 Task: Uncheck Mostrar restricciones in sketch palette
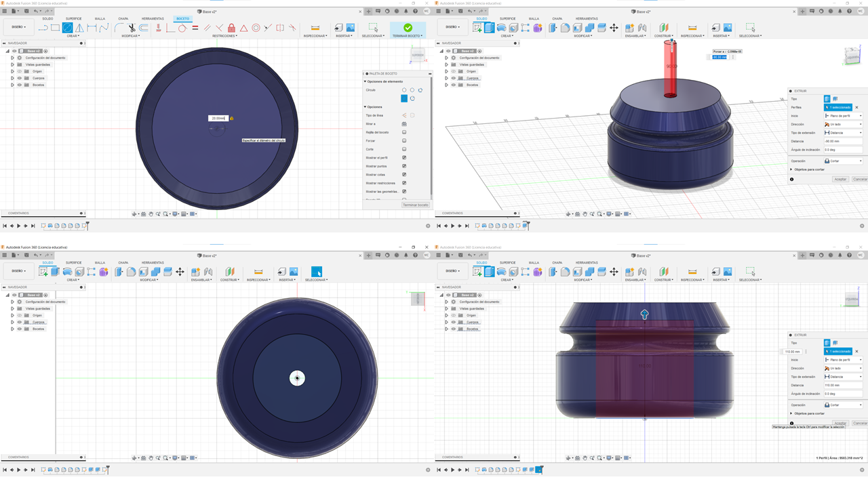point(404,183)
